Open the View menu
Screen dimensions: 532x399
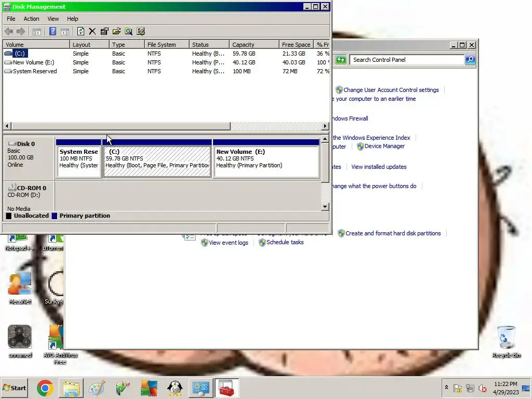click(53, 19)
